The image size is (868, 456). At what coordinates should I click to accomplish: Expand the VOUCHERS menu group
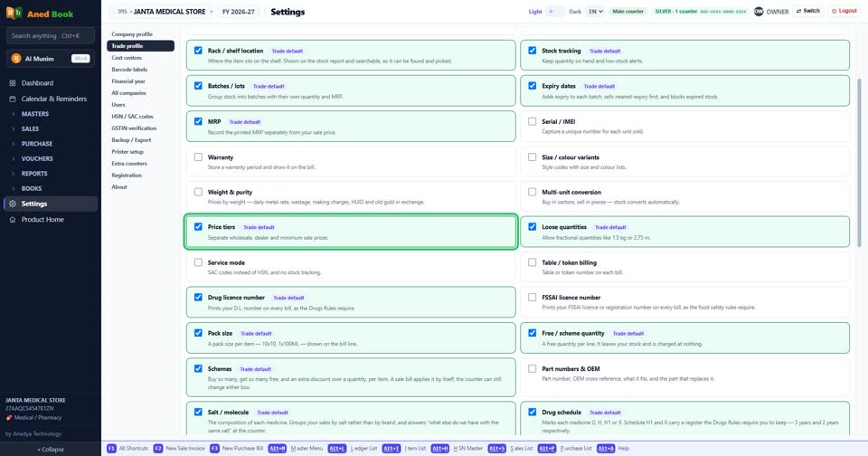click(50, 158)
